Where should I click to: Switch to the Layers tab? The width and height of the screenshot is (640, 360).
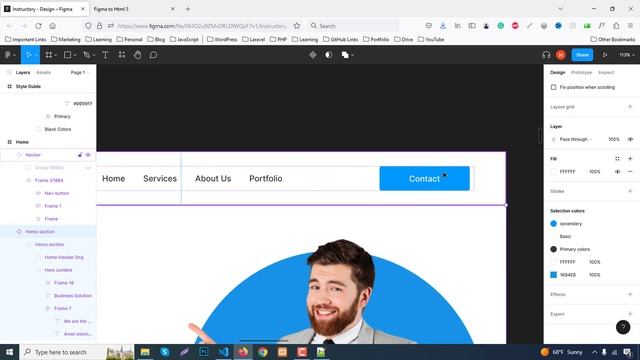coord(23,72)
